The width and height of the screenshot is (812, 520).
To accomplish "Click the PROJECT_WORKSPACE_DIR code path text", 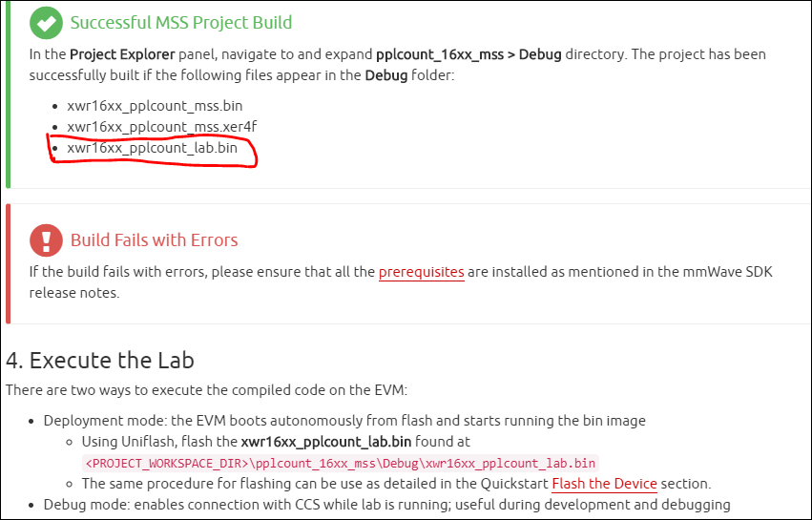I will coord(341,463).
